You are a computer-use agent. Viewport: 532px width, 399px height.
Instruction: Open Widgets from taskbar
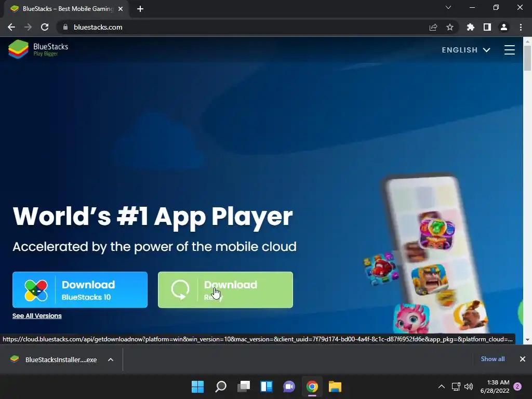coord(267,387)
